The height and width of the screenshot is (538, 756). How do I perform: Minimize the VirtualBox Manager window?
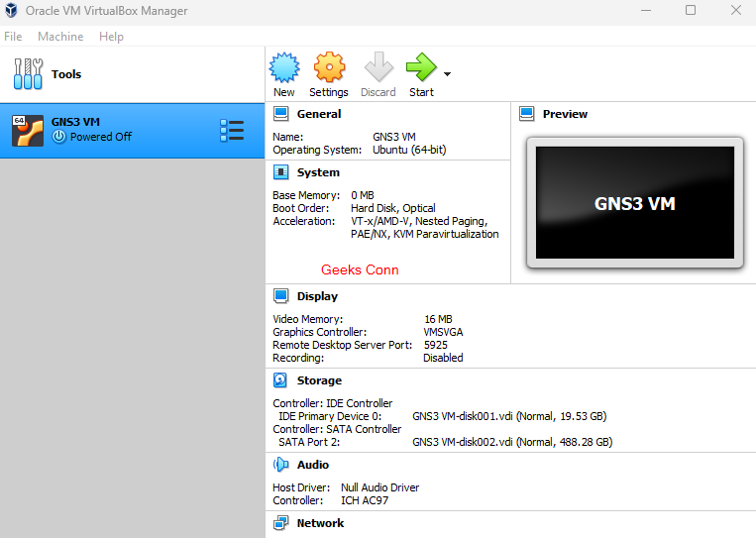(x=646, y=10)
